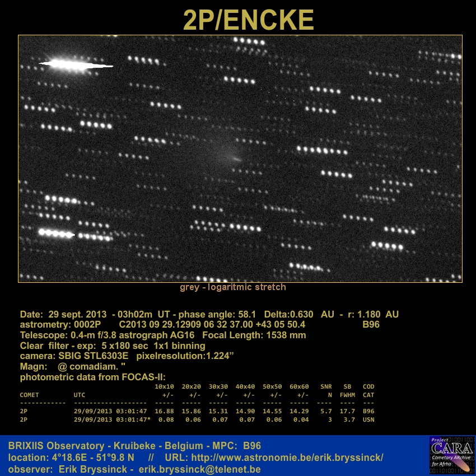Click the UTC timestamp ending with an asterisk
This screenshot has width=476, height=476.
coord(112,419)
